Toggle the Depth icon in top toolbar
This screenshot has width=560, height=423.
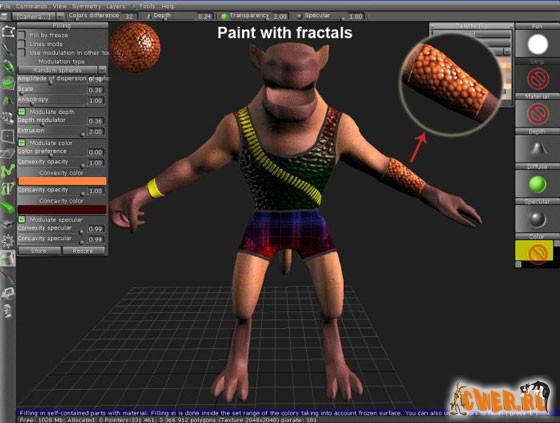(x=149, y=16)
